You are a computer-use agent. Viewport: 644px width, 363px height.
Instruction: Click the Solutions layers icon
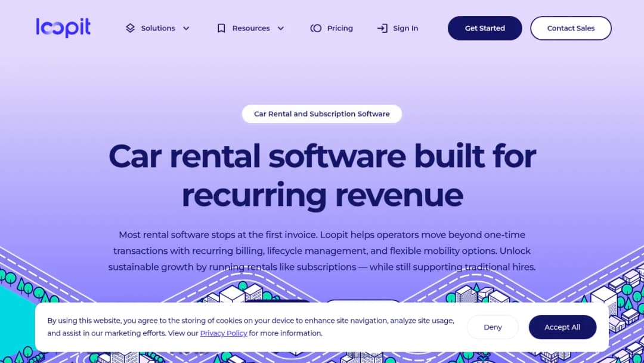(x=130, y=28)
